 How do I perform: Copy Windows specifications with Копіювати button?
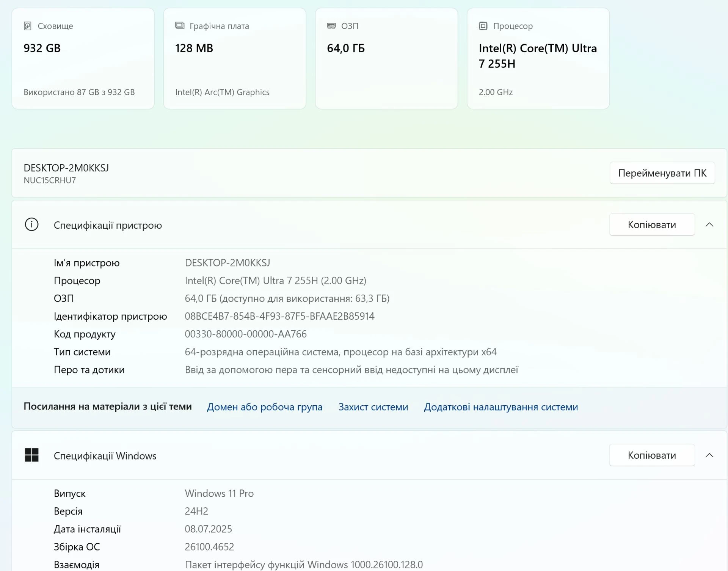pyautogui.click(x=652, y=455)
